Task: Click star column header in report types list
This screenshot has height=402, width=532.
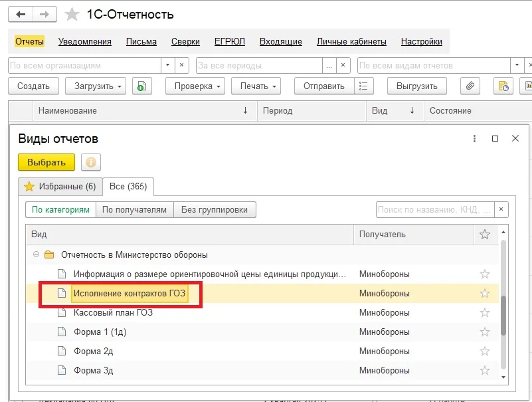Action: (485, 235)
